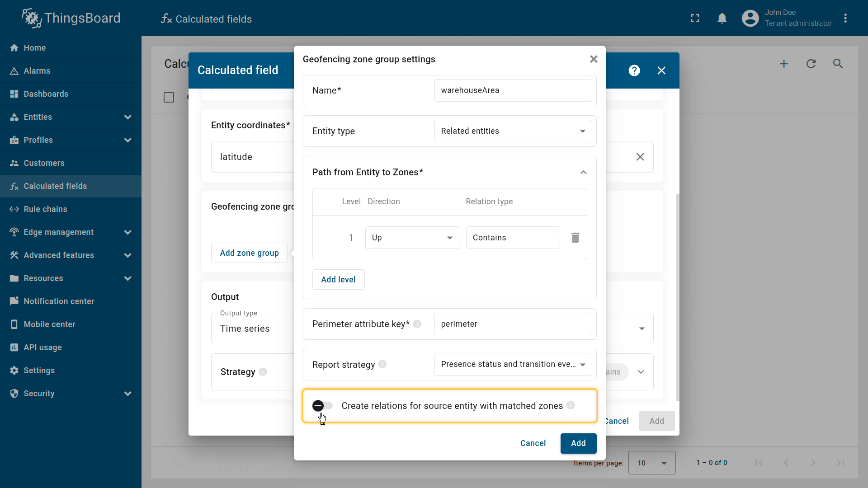Enable create relations with matched zones toggle
This screenshot has height=488, width=868.
(322, 406)
